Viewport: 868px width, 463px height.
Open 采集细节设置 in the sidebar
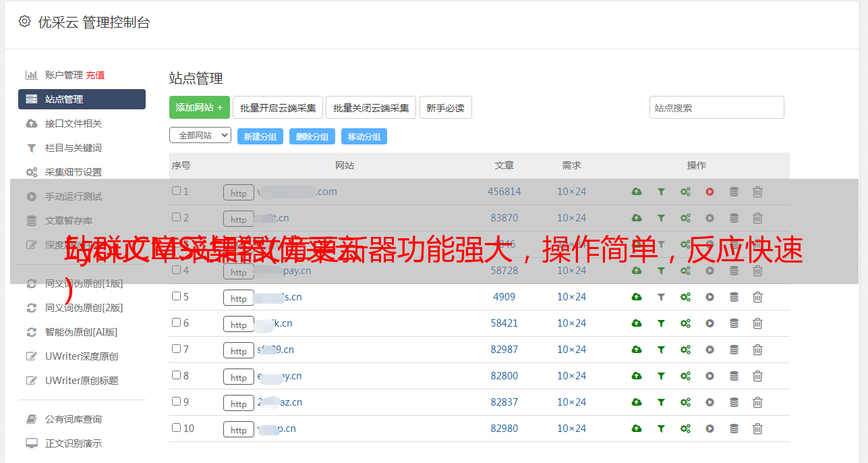coord(74,172)
